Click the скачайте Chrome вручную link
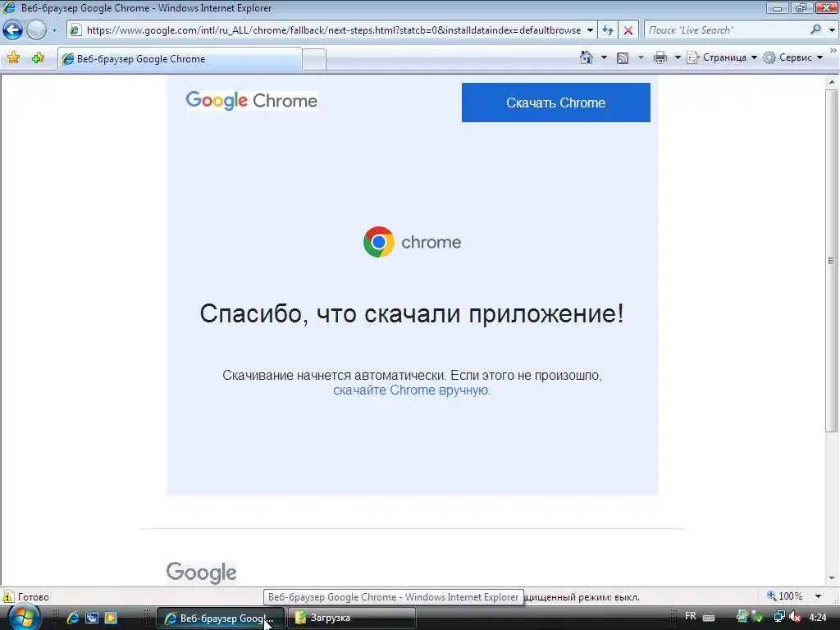The height and width of the screenshot is (630, 840). pyautogui.click(x=412, y=390)
